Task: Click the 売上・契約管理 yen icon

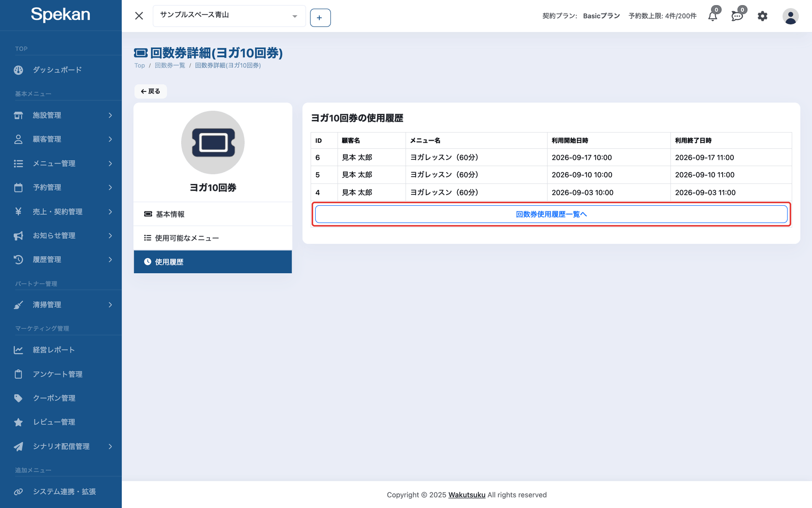Action: pyautogui.click(x=18, y=211)
